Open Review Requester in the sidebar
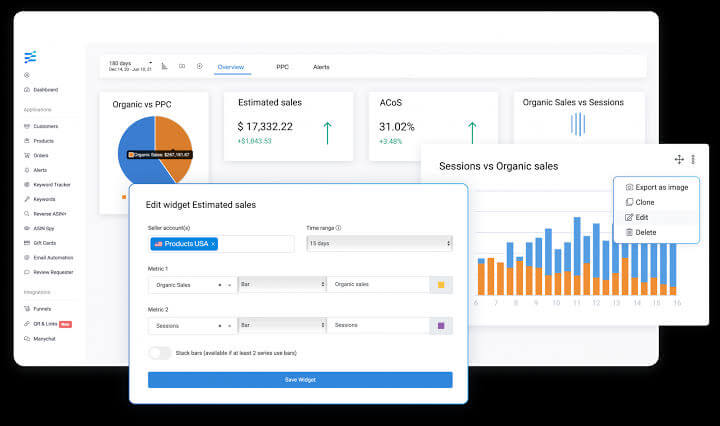720x426 pixels. click(49, 272)
